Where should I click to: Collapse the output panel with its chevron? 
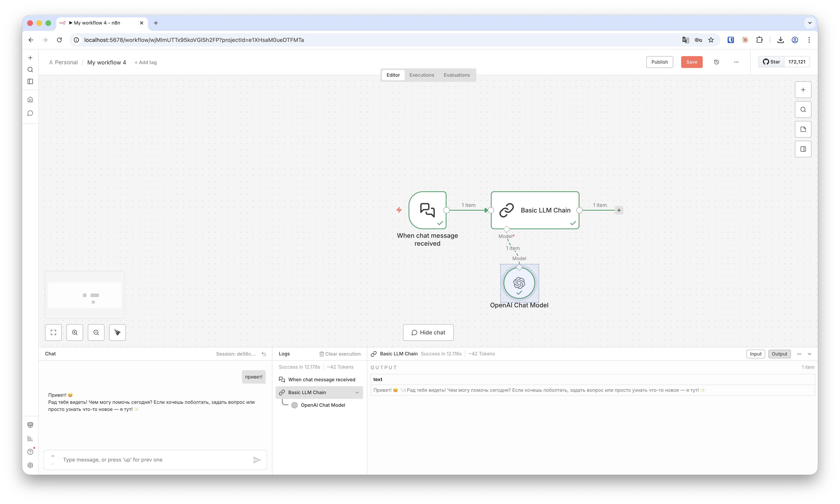click(810, 354)
